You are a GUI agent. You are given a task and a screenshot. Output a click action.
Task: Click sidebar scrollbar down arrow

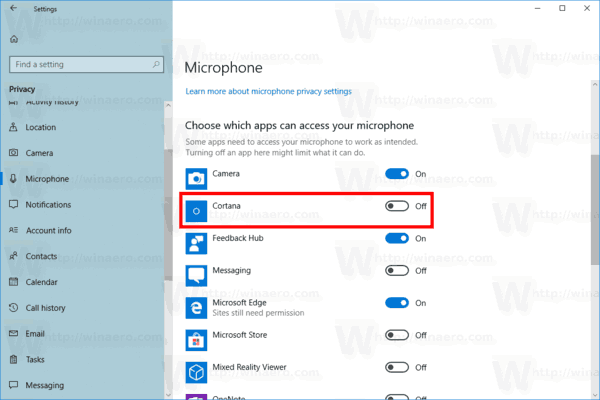click(168, 395)
